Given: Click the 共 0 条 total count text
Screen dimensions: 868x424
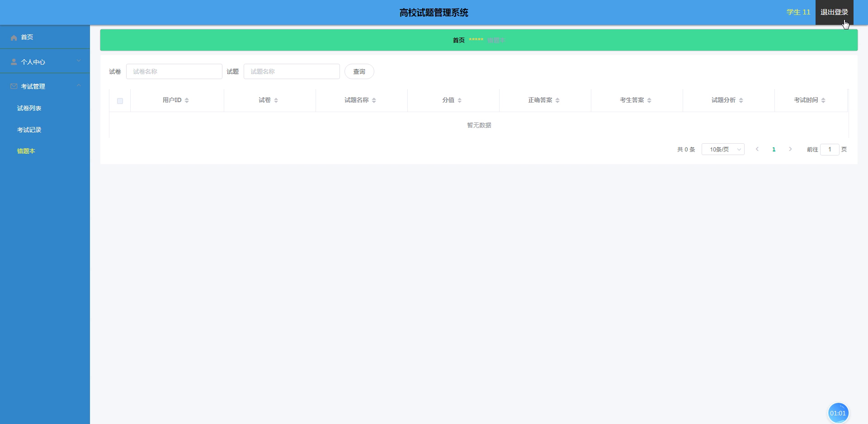Looking at the screenshot, I should (x=686, y=149).
